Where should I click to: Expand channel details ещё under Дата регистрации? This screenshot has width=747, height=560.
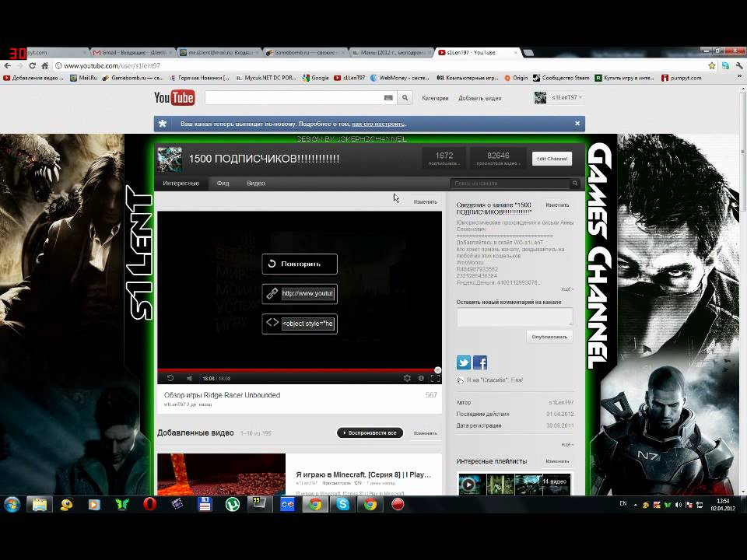point(567,444)
